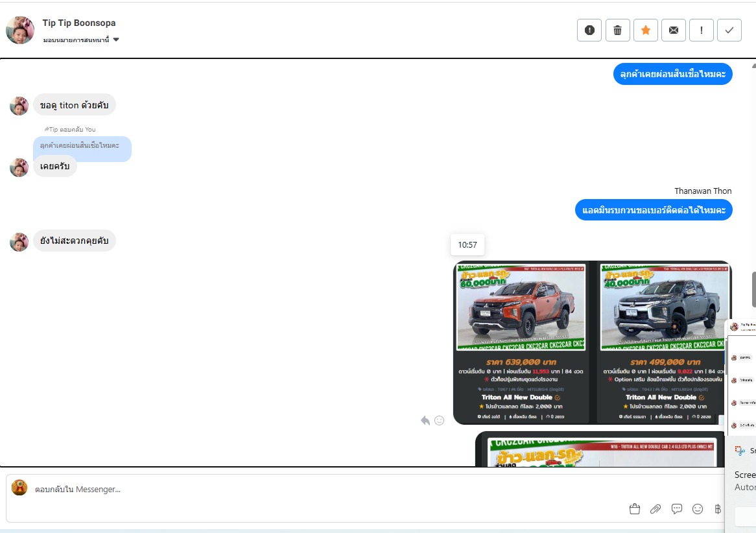Click the message bubble 'เคยครับ'

click(55, 166)
